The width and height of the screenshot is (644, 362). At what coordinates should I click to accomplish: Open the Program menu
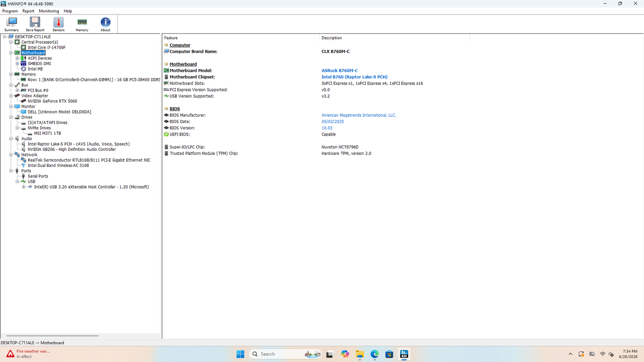click(x=10, y=11)
